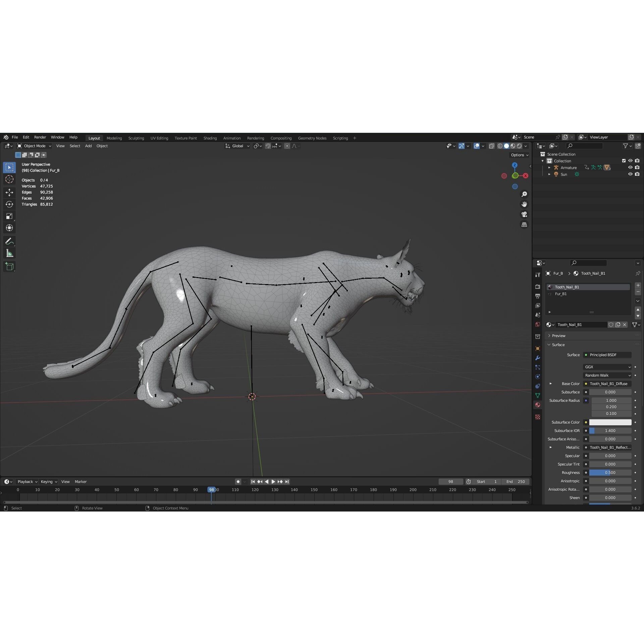The width and height of the screenshot is (644, 644).
Task: Select the Move tool in the viewport toolbar
Action: coord(9,193)
